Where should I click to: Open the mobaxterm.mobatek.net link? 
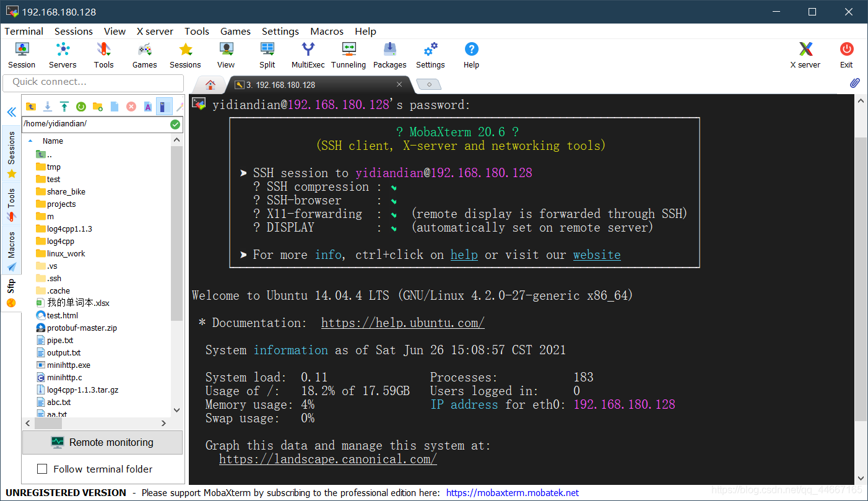[x=513, y=493]
